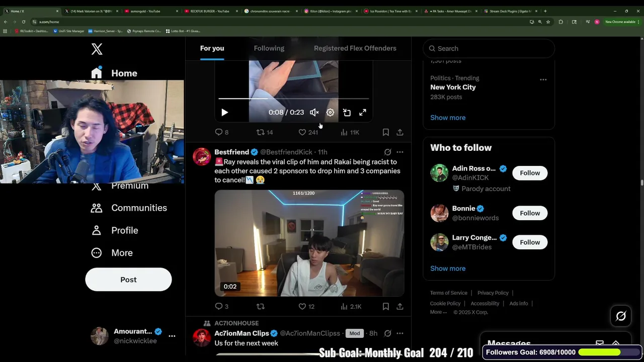Switch to RECKFUK BURGER YouTube tab
Viewport: 644px width, 362px height.
(x=209, y=11)
